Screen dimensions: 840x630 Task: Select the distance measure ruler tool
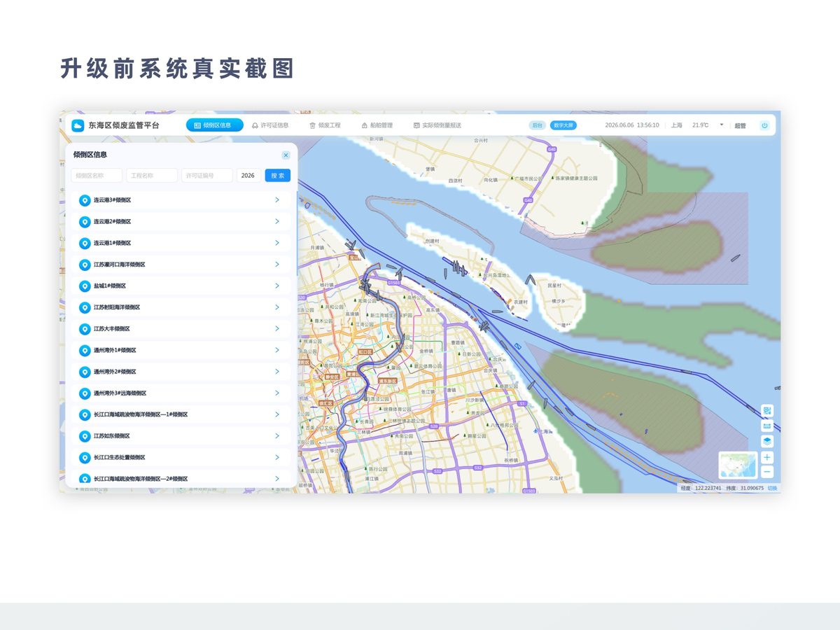click(x=767, y=426)
